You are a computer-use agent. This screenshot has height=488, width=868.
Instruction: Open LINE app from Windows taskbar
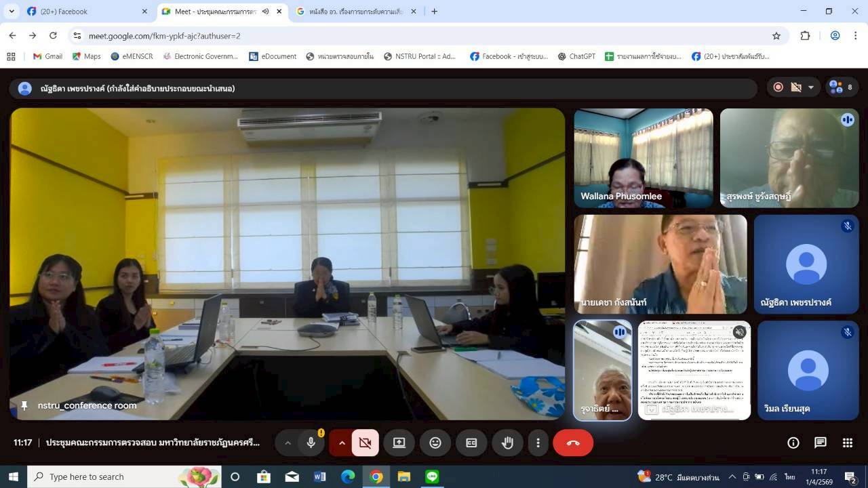pos(432,476)
